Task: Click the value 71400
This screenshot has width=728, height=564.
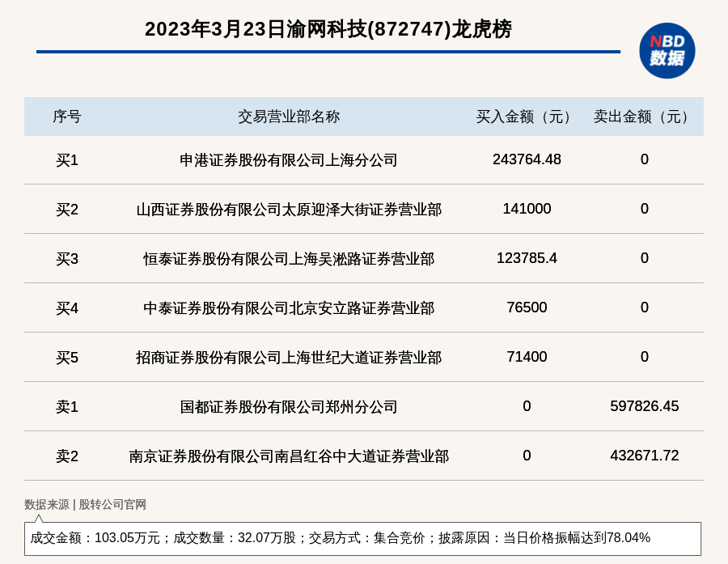Action: (x=527, y=356)
